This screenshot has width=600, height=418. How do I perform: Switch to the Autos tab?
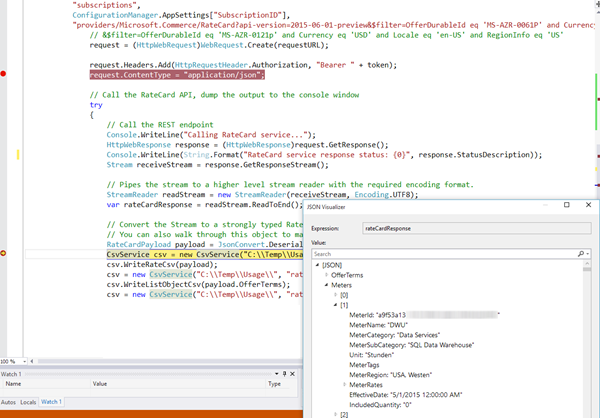tap(9, 402)
